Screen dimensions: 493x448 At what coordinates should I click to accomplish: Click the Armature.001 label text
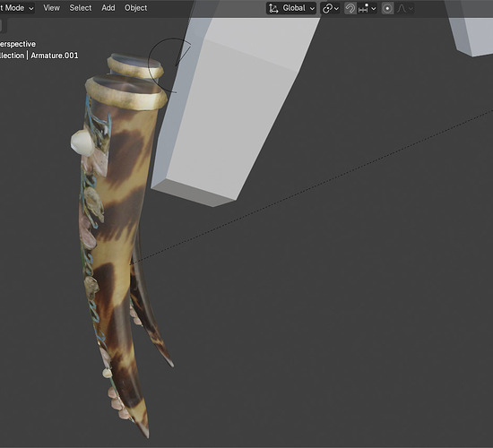[55, 56]
